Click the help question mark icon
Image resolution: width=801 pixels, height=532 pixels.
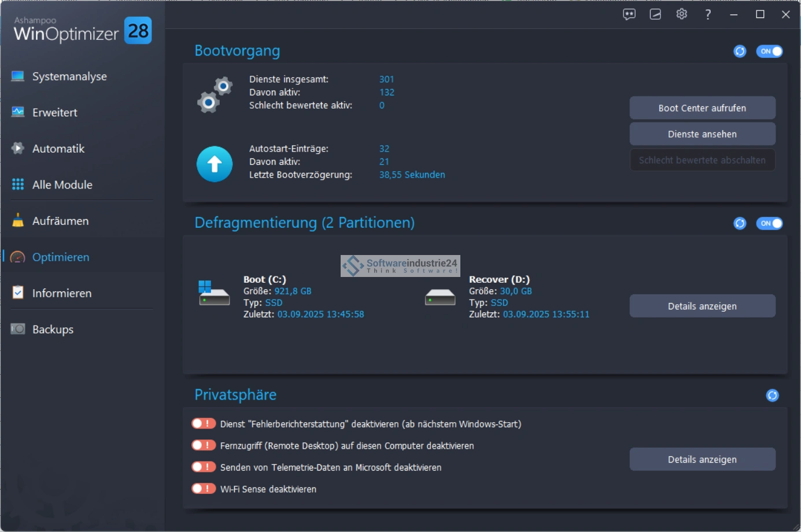tap(708, 14)
